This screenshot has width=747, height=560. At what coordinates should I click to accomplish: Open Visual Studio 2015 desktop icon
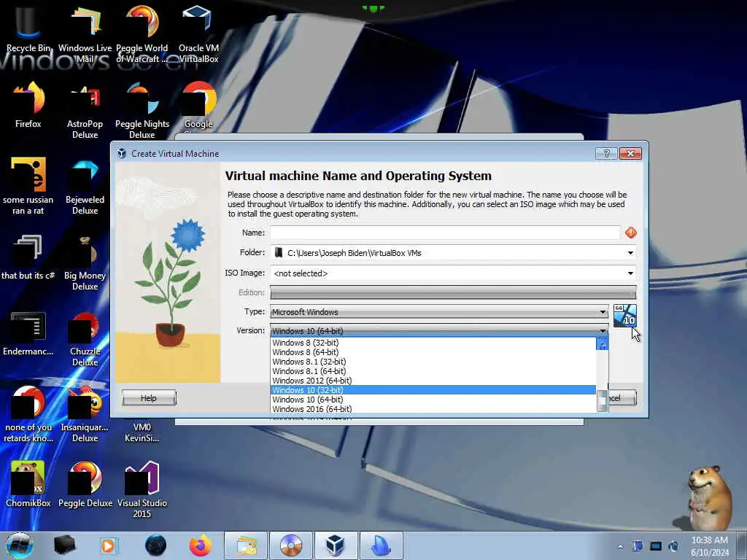[x=142, y=489]
